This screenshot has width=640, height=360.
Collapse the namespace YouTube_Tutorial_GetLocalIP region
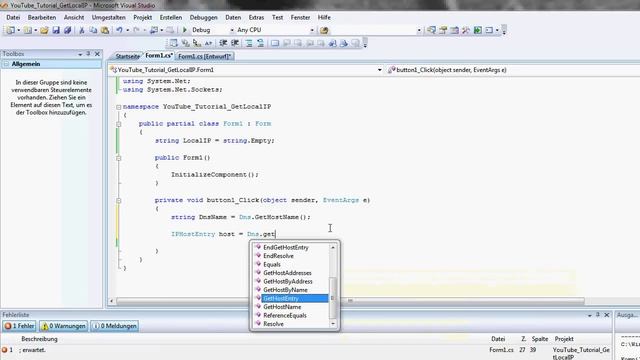(x=118, y=107)
